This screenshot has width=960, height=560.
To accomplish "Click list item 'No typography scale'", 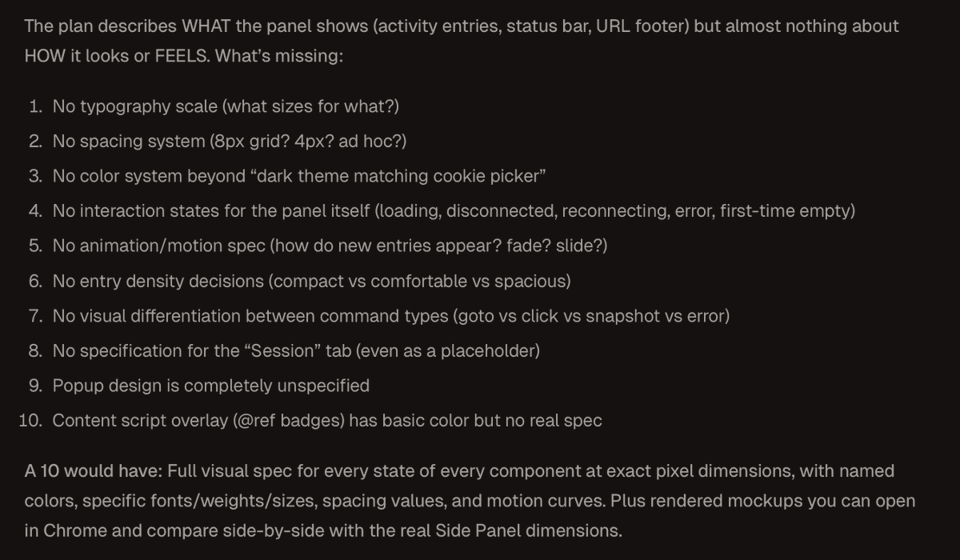I will tap(226, 106).
